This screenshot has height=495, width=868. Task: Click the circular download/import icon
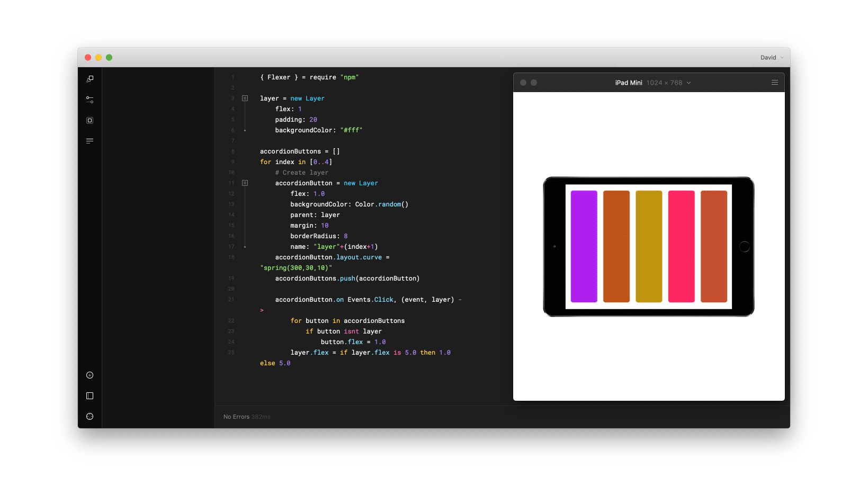(90, 375)
